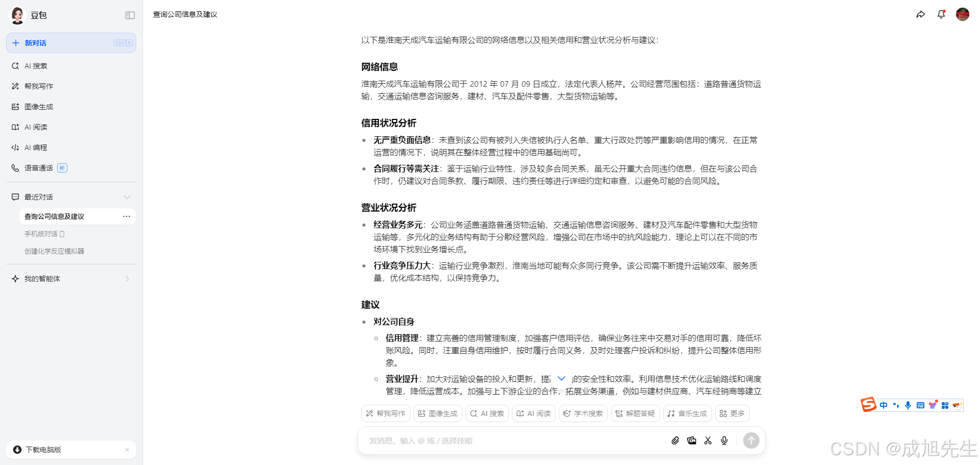Click the screenshot folder icon in input bar

coord(692,440)
